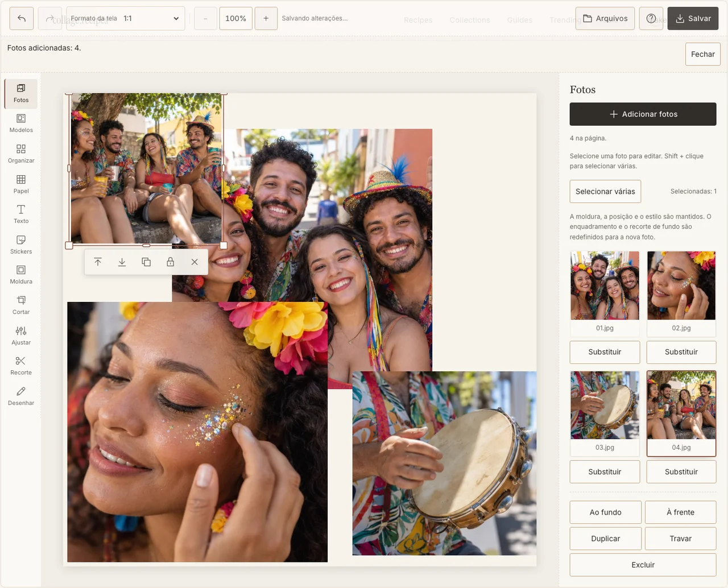
Task: Open the Stickers tool in sidebar
Action: pyautogui.click(x=21, y=245)
